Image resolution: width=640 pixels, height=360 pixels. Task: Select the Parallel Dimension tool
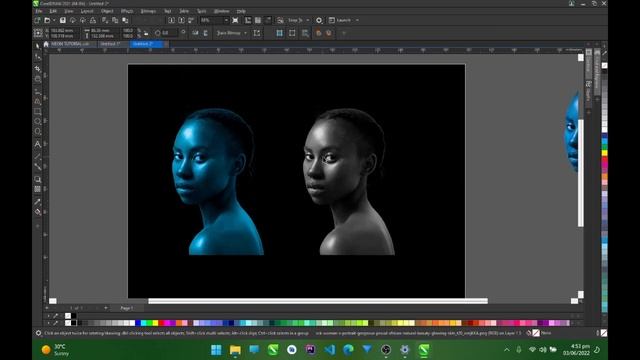(x=38, y=156)
